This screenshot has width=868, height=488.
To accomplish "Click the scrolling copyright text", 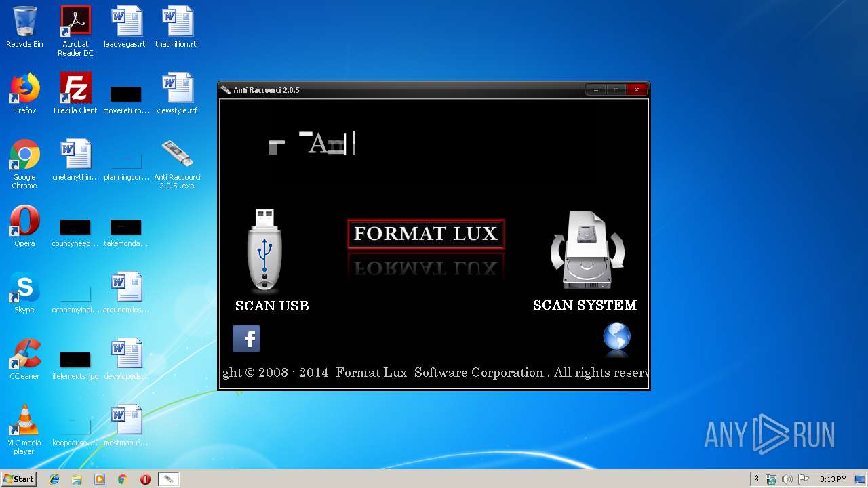I will (x=435, y=373).
